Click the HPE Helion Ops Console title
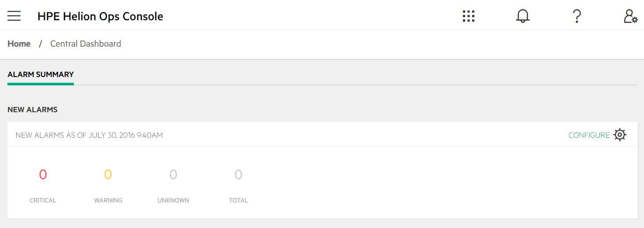This screenshot has height=228, width=644. click(100, 16)
